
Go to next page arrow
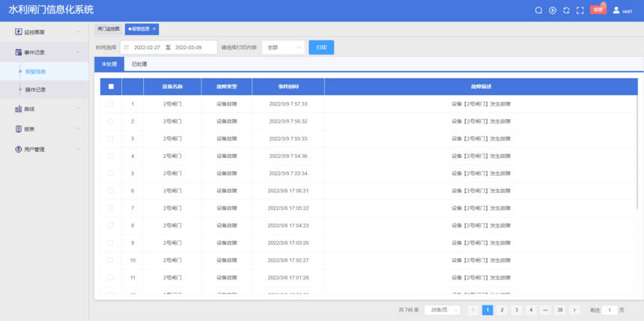point(574,310)
